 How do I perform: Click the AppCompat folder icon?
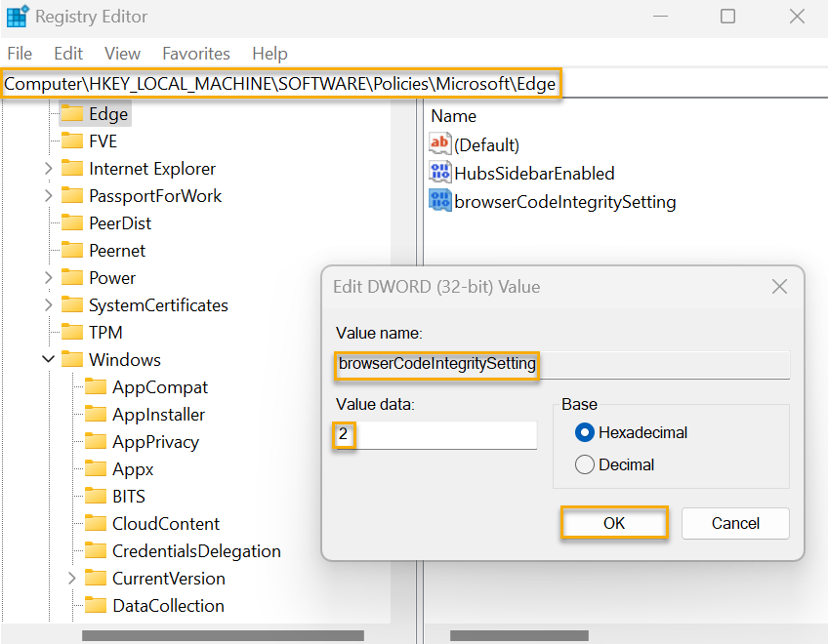pyautogui.click(x=97, y=386)
